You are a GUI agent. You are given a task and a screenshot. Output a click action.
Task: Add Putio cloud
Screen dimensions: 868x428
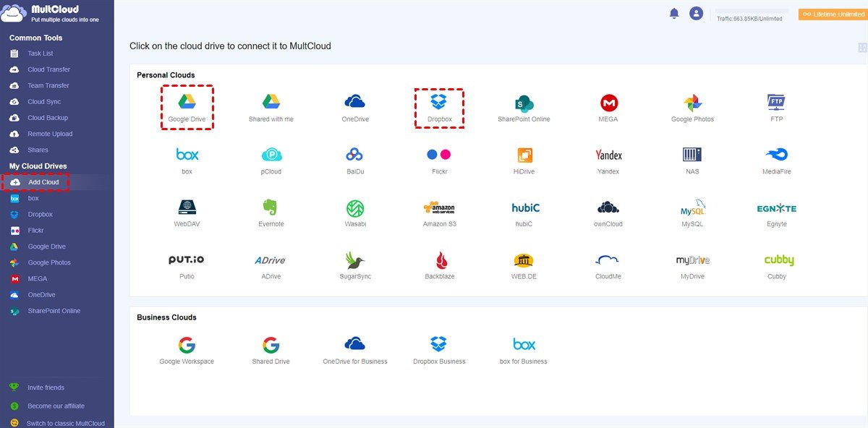[187, 266]
